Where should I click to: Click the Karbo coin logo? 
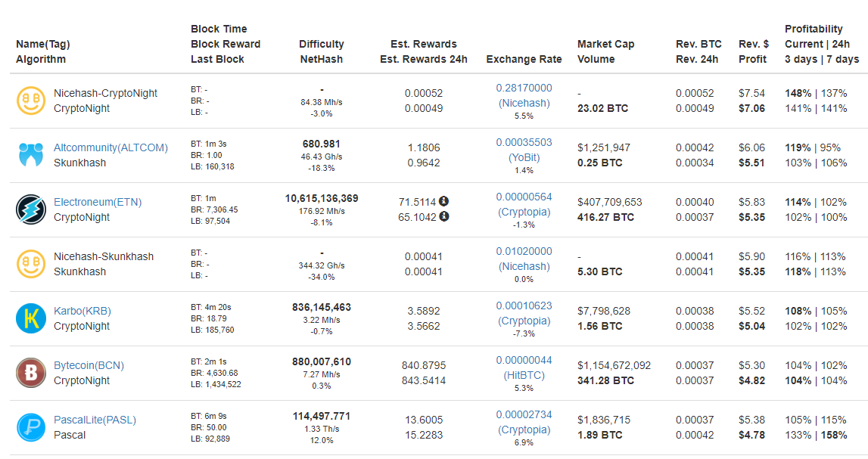(31, 318)
